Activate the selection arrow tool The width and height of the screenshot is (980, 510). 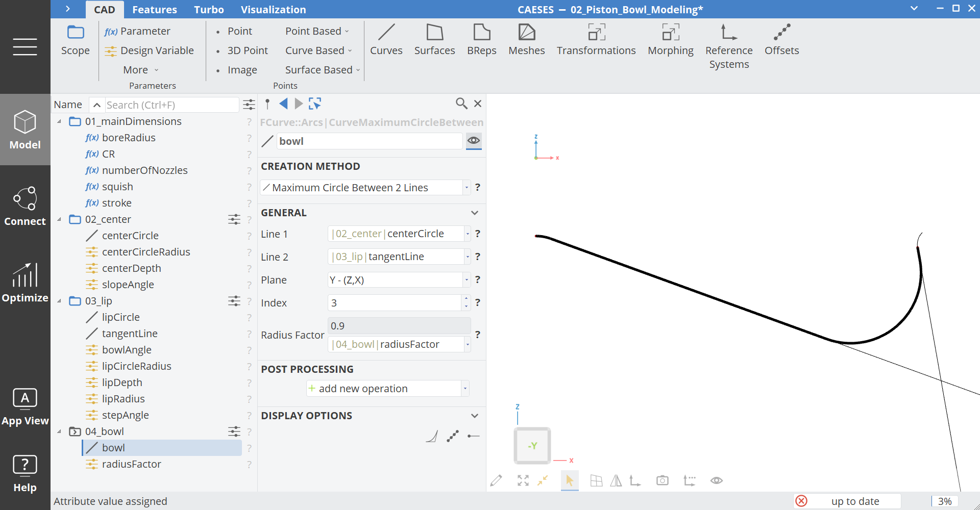tap(570, 480)
